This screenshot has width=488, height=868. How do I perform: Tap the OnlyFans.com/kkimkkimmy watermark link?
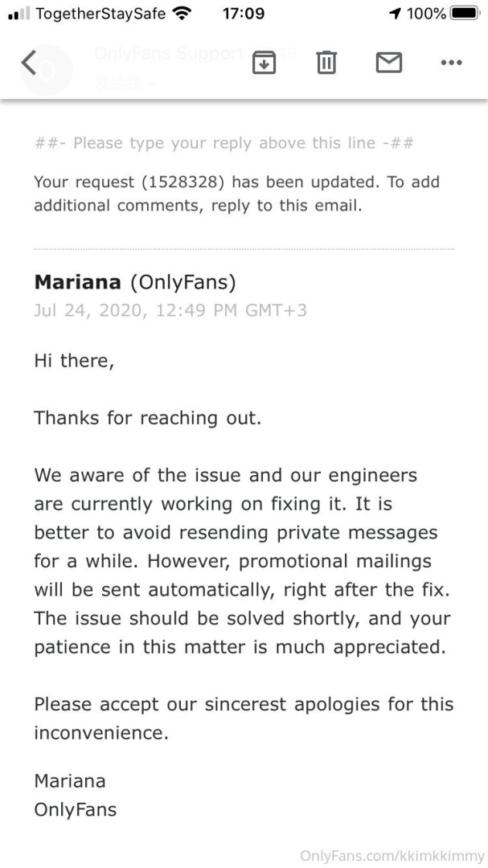pyautogui.click(x=392, y=856)
